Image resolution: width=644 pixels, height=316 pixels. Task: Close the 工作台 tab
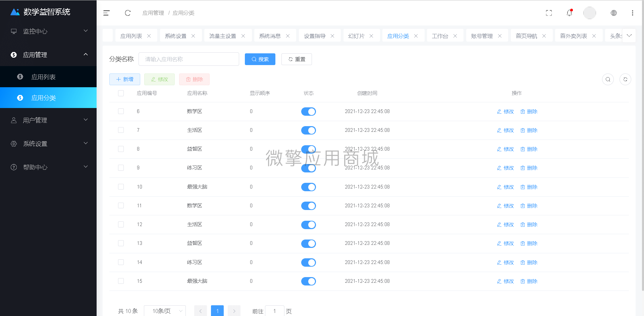tap(455, 36)
